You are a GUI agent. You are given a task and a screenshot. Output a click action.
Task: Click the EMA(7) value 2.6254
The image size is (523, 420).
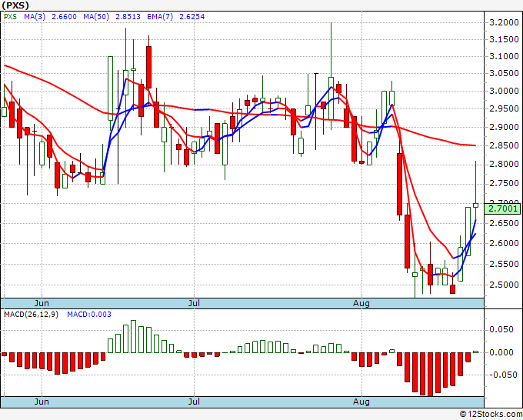192,17
